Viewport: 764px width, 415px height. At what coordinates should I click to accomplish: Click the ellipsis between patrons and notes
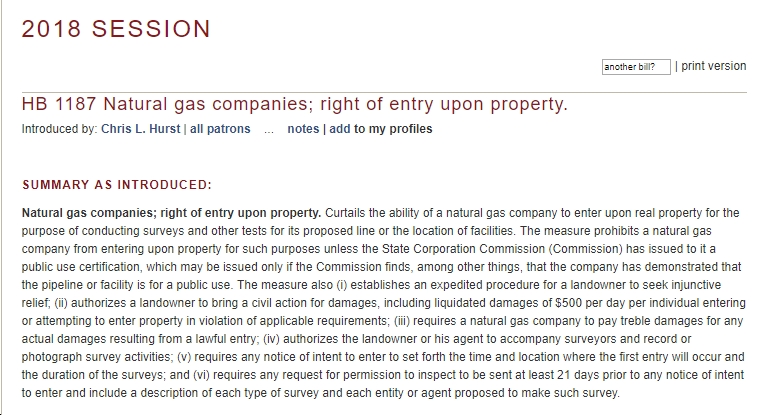click(x=268, y=131)
